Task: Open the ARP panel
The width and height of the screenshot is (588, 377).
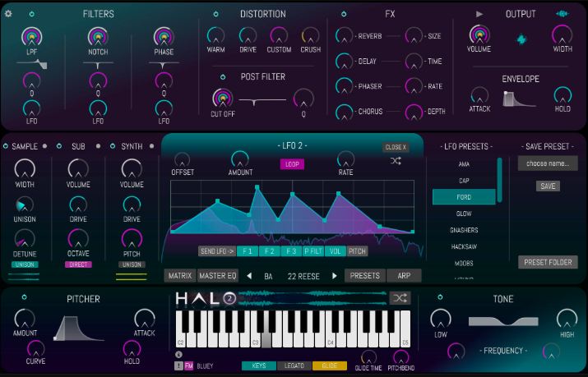Action: click(x=404, y=276)
